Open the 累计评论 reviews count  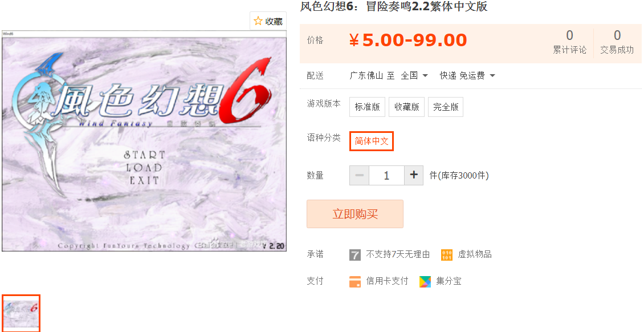point(570,42)
